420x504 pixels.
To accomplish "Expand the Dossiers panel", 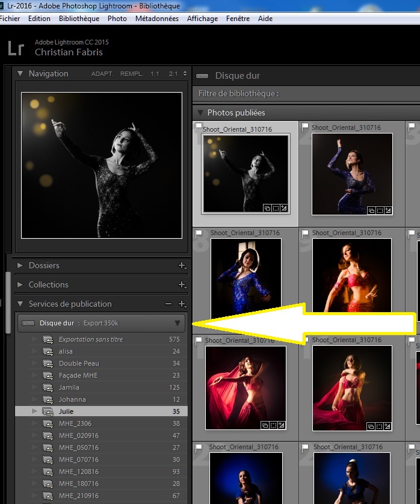I will coord(20,266).
